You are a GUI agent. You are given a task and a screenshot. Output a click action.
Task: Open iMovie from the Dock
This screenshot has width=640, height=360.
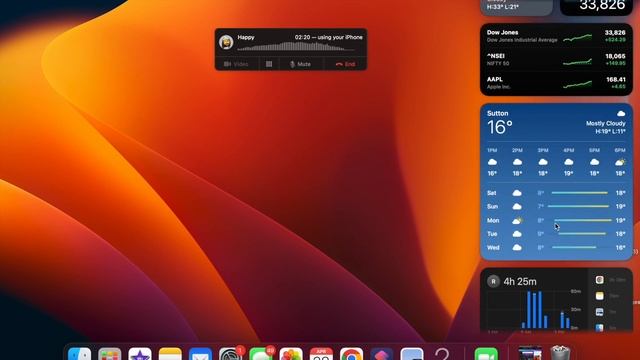click(140, 354)
